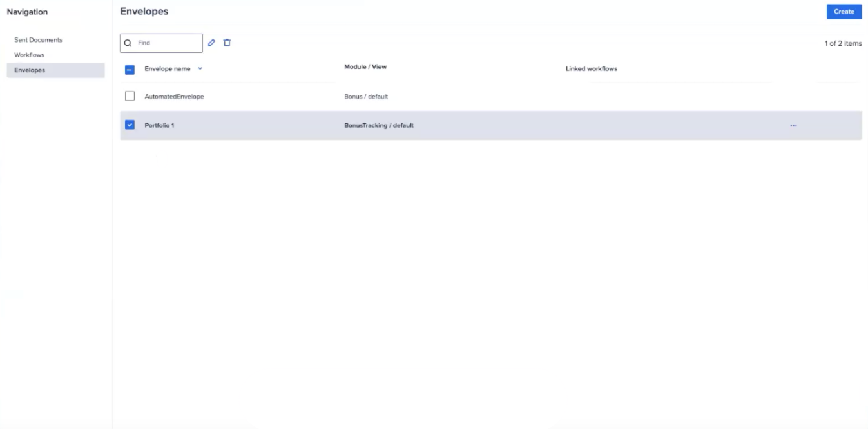Click the BonusTracking / default module label
The image size is (868, 429).
pyautogui.click(x=379, y=125)
